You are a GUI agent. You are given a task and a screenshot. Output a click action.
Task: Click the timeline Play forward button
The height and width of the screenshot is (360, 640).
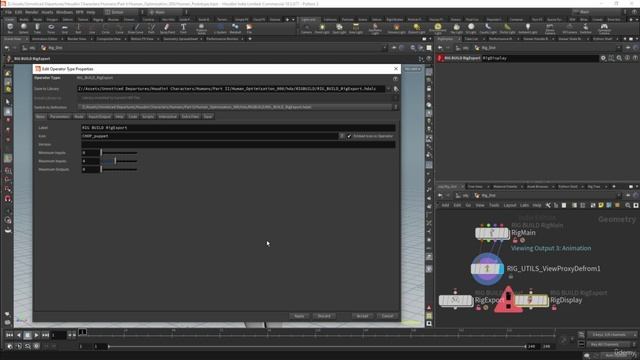[36, 335]
